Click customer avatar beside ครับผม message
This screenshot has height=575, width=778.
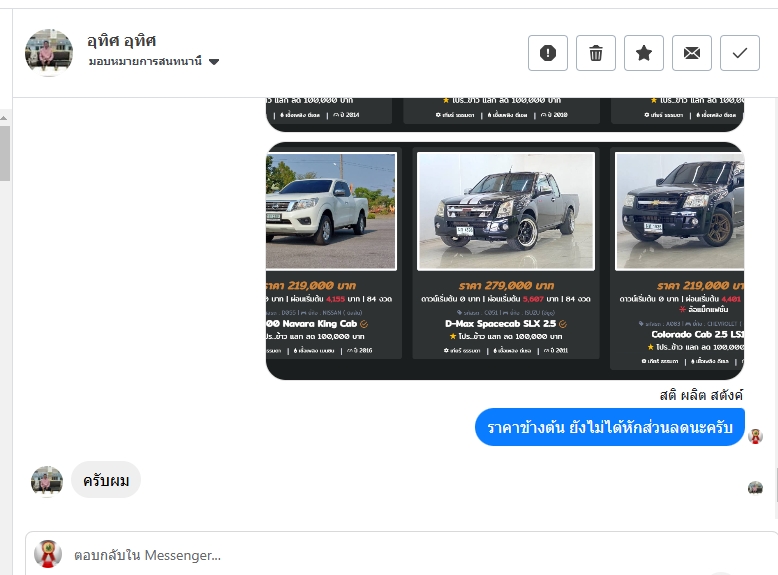coord(47,481)
